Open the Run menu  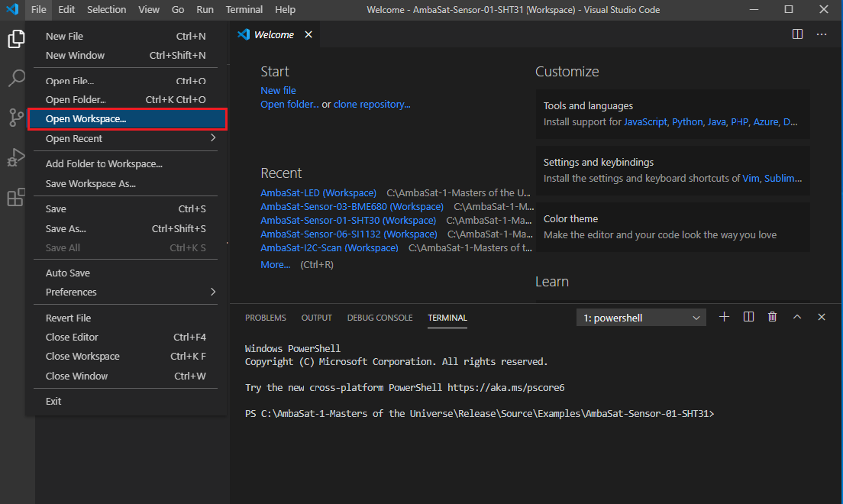205,9
